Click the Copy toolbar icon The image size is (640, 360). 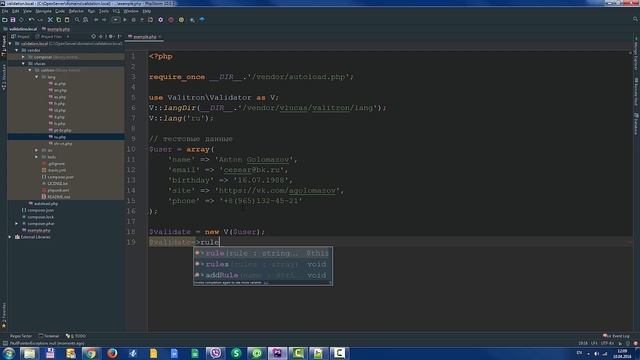click(58, 20)
